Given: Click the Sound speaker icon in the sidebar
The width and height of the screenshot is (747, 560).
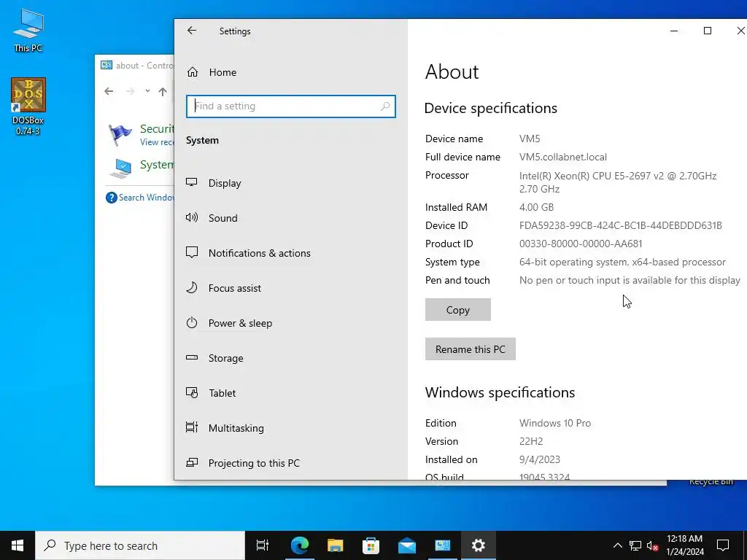Looking at the screenshot, I should (x=192, y=217).
